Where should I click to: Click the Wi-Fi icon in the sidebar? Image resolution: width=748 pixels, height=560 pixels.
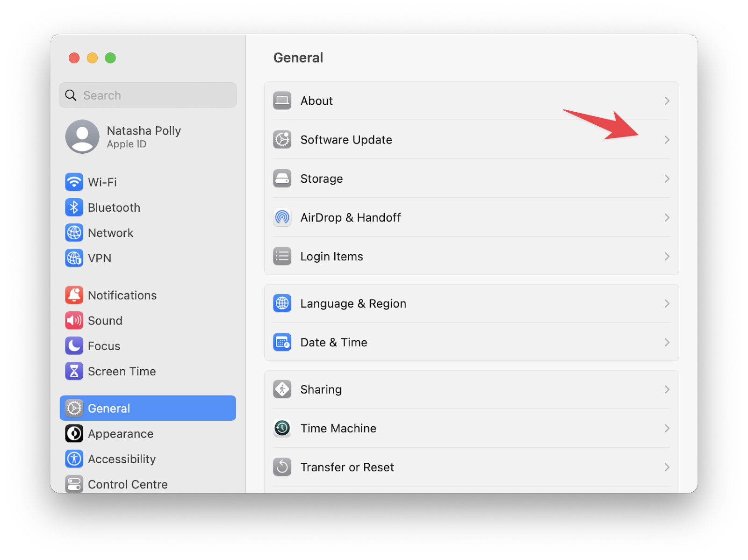74,182
